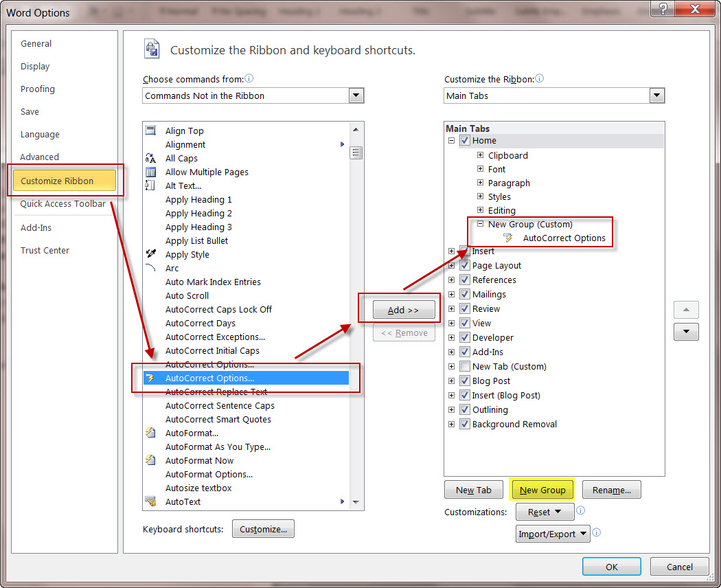Click the AutoText command icon

151,501
